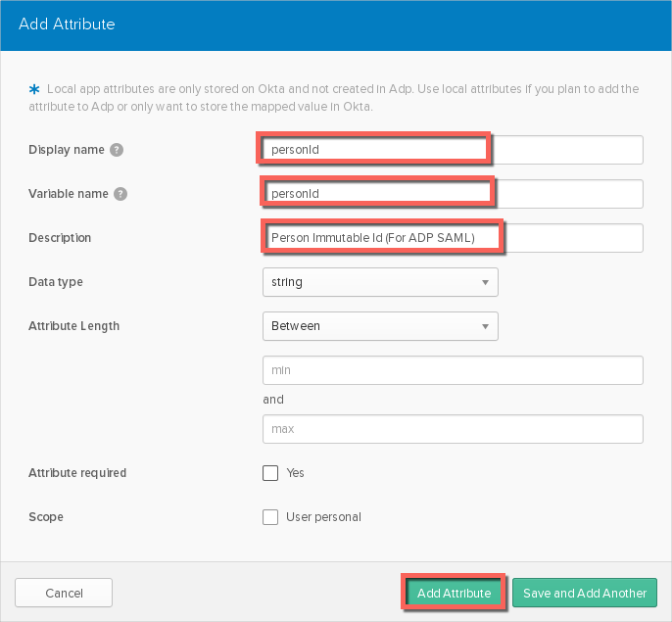Click the Save and Add Another button
The height and width of the screenshot is (622, 672).
pyautogui.click(x=584, y=593)
